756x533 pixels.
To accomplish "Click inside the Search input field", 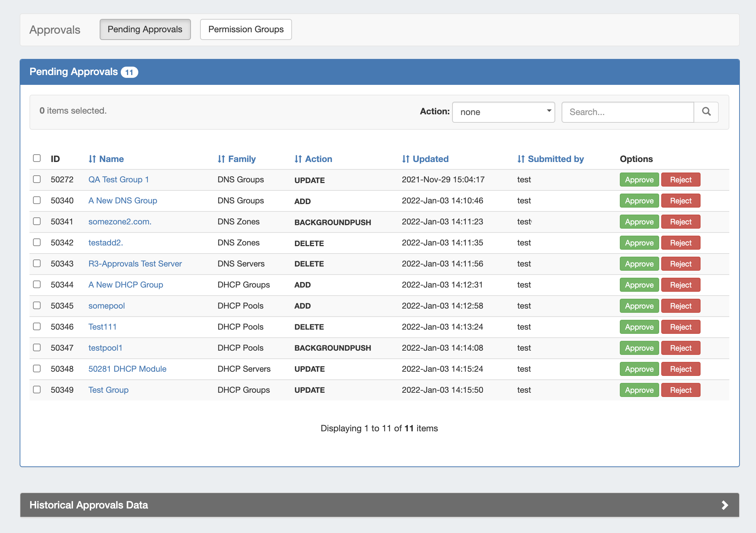I will tap(628, 112).
